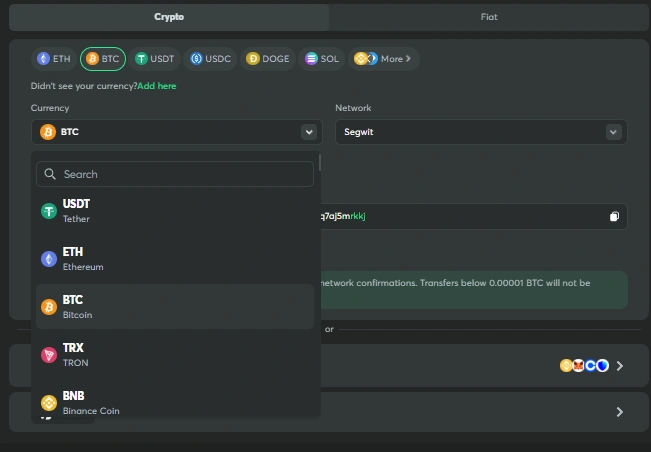Switch to the Fiat tab
Image resolution: width=651 pixels, height=452 pixels.
point(489,17)
